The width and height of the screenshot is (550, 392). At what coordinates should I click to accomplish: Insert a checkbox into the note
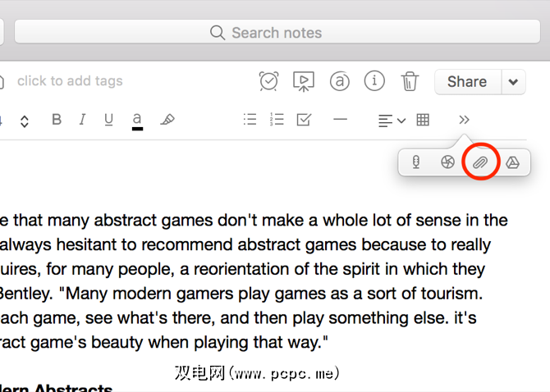click(x=304, y=120)
